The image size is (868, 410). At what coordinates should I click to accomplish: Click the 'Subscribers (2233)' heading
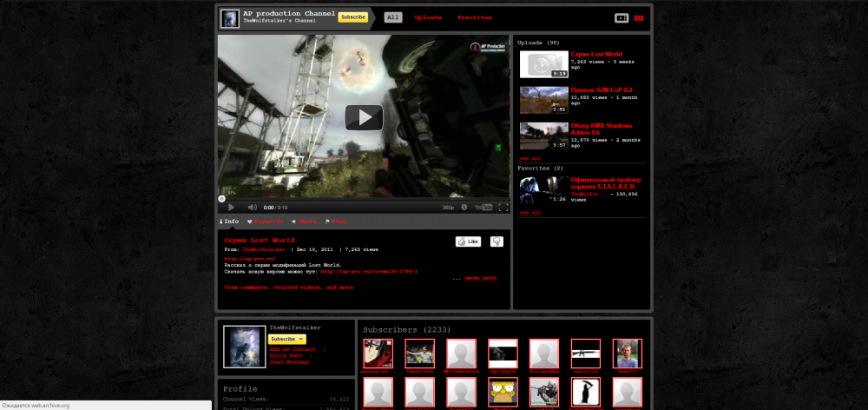(407, 330)
